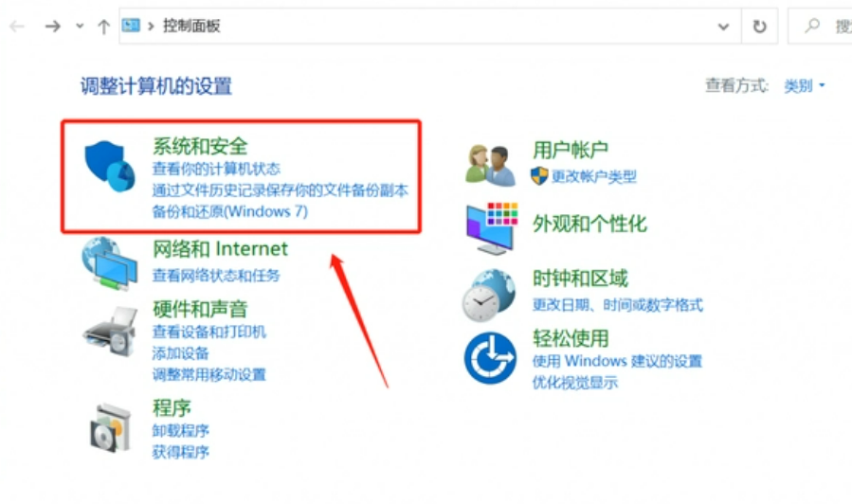
Task: Click the Programs disc box icon
Action: (110, 428)
